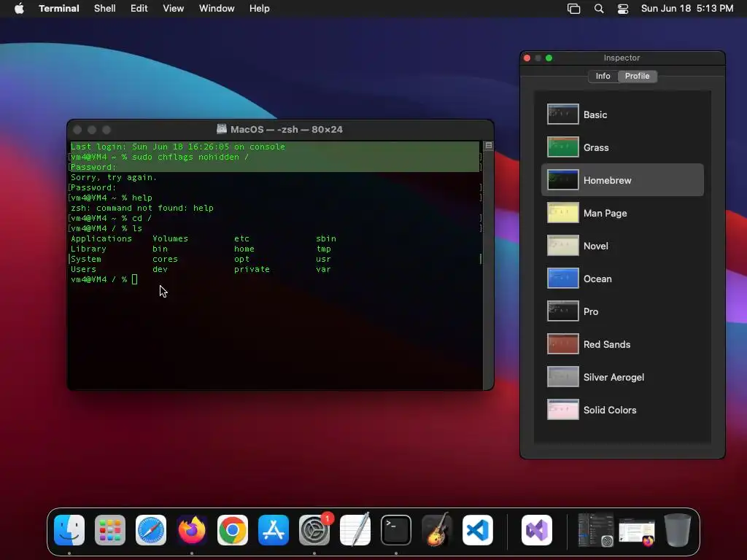Click "Volumes" in the ls output
The height and width of the screenshot is (560, 747).
coord(170,238)
